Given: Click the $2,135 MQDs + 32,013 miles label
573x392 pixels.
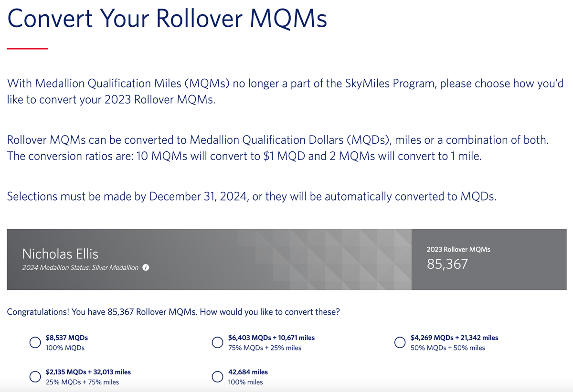Looking at the screenshot, I should tap(89, 371).
